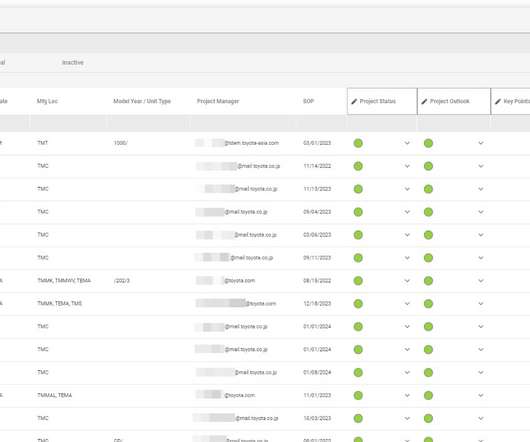
Task: Open Project Outlook dropdown in TMMAL, TEMA row
Action: (x=481, y=395)
